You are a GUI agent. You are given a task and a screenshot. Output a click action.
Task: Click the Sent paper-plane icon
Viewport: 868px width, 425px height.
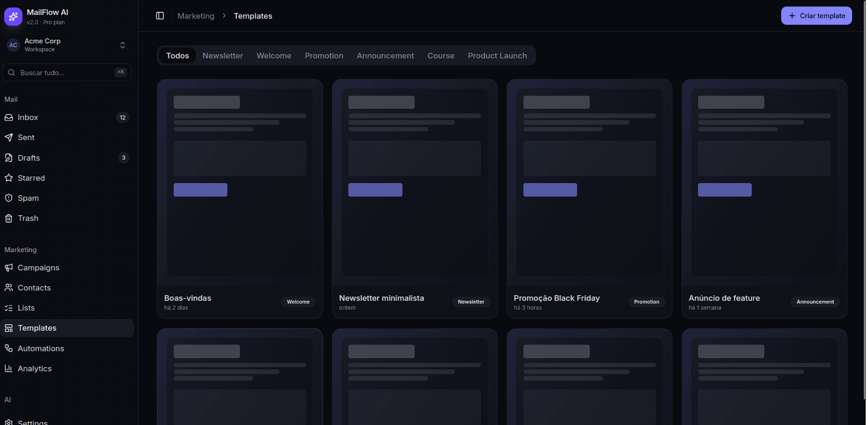9,137
